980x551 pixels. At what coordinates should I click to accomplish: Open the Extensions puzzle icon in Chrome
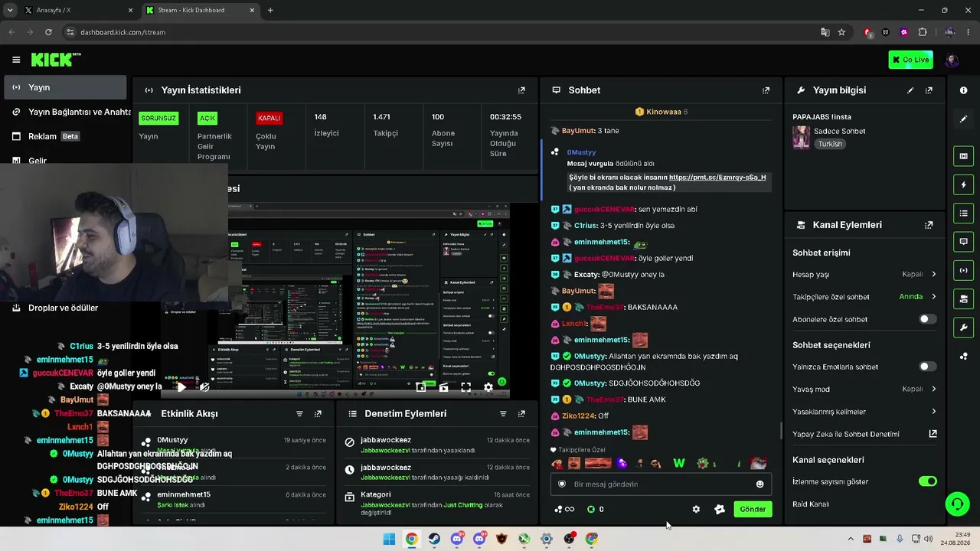click(x=922, y=32)
